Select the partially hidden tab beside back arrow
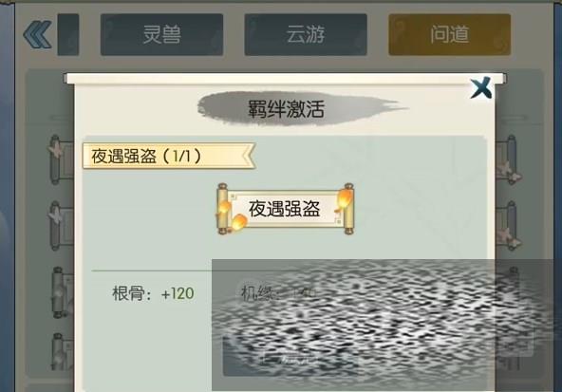This screenshot has width=562, height=392. click(68, 35)
